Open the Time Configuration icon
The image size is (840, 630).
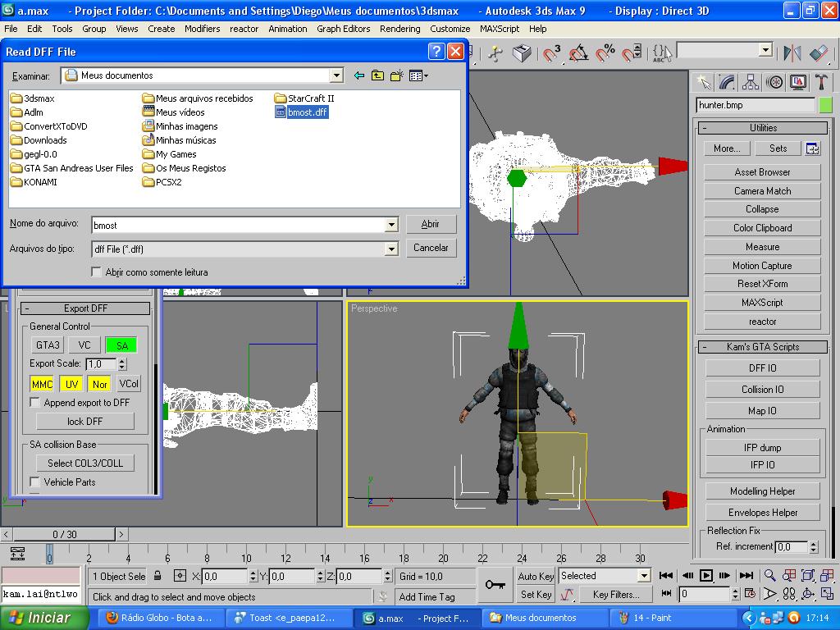click(750, 594)
